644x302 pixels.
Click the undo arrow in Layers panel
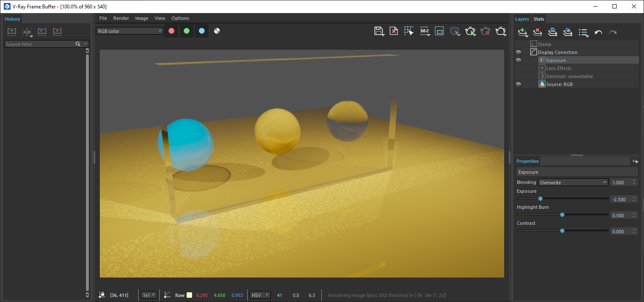(598, 32)
